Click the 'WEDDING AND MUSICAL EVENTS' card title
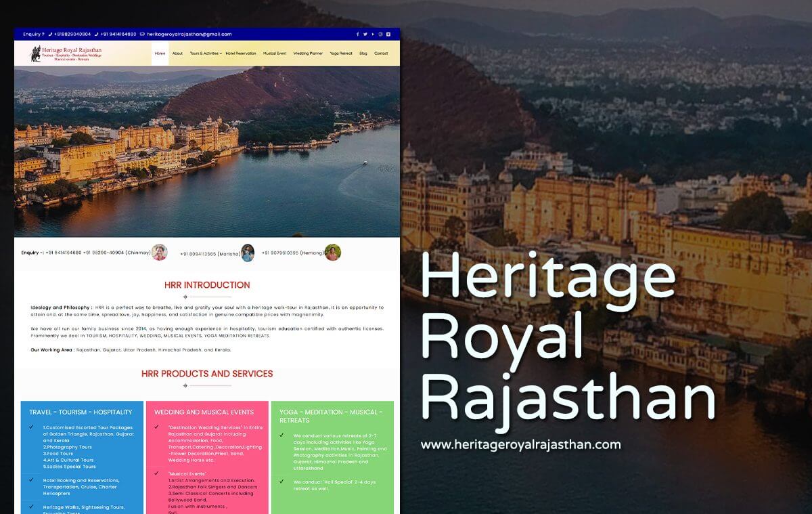The height and width of the screenshot is (514, 812). (204, 412)
